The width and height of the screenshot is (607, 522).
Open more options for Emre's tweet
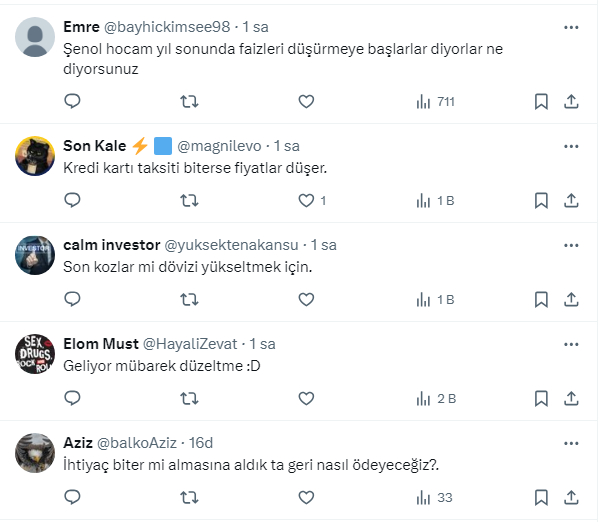tap(571, 27)
